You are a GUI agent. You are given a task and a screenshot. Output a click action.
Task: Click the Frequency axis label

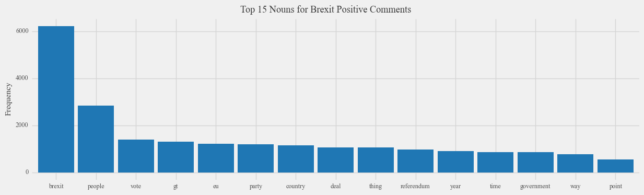(8, 99)
